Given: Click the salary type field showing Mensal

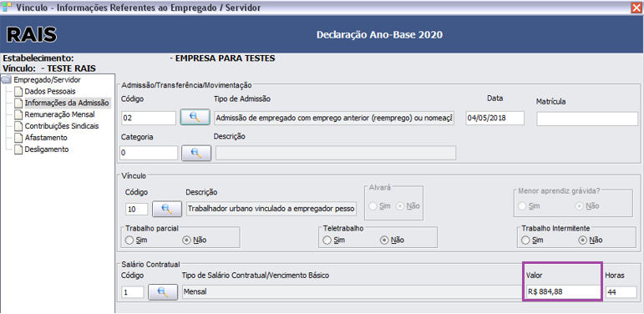Looking at the screenshot, I should coord(352,292).
